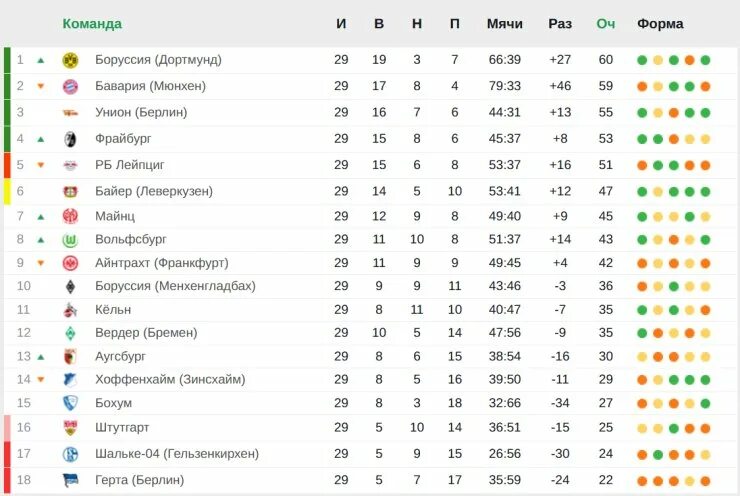Open the Bayer Leverkusen team logo
740x496 pixels.
(70, 192)
